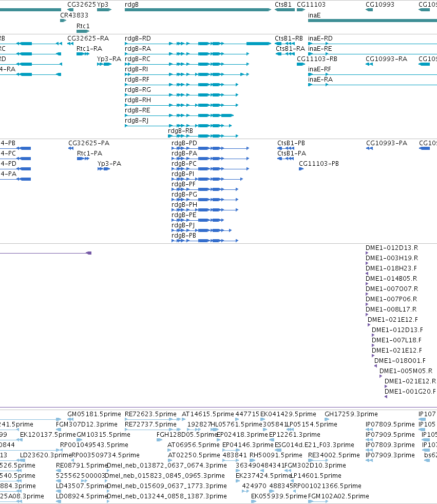Click protein Yp3-PA
This screenshot has width=437, height=504.
109,164
